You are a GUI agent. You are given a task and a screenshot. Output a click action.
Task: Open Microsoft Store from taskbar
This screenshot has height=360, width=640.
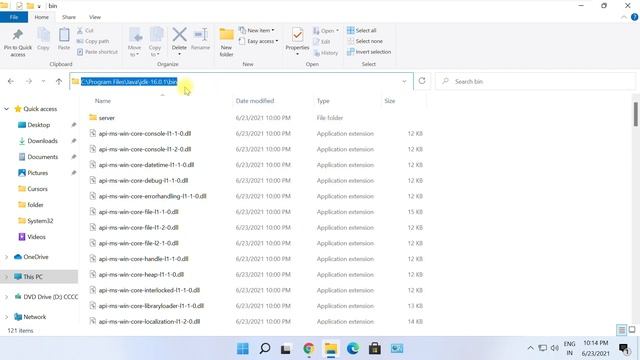point(375,349)
